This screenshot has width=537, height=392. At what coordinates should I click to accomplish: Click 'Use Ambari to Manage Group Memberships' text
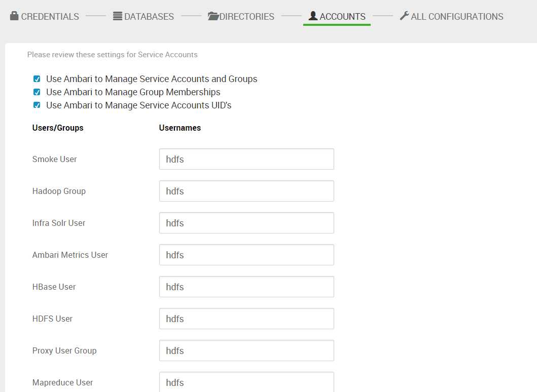click(133, 92)
